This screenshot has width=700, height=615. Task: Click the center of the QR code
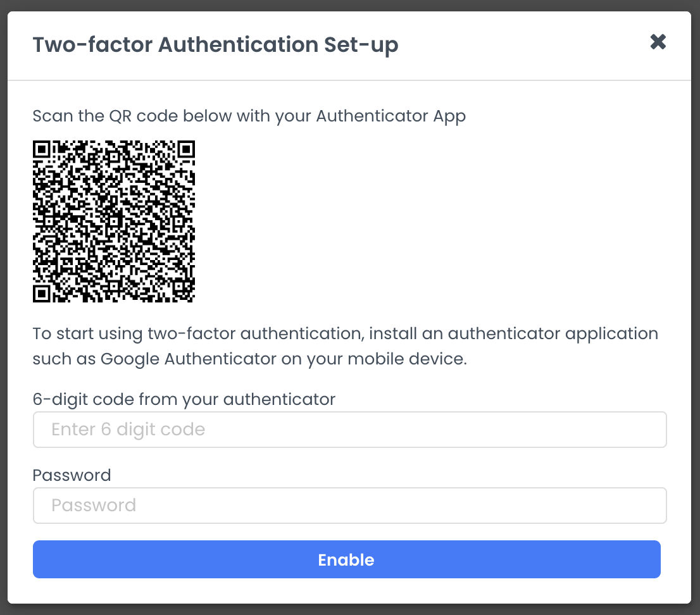(x=114, y=220)
